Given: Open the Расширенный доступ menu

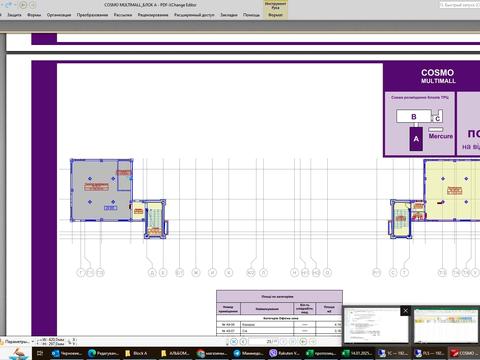Looking at the screenshot, I should (194, 15).
